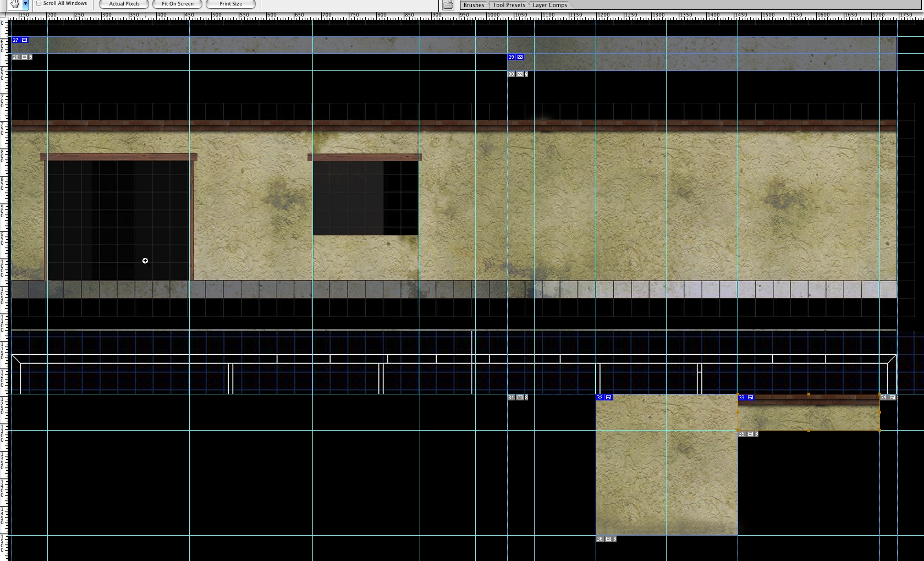Image resolution: width=924 pixels, height=561 pixels.
Task: Click slice 32 image badge icon
Action: pyautogui.click(x=608, y=398)
